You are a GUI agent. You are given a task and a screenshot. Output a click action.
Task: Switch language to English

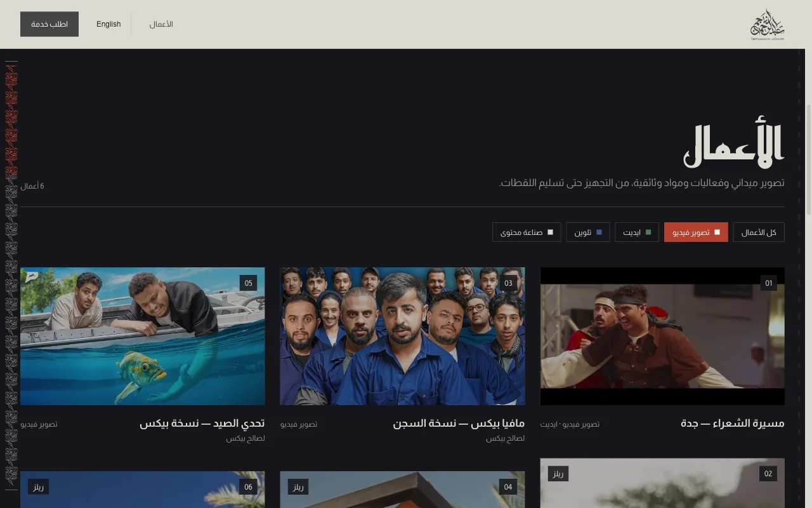pos(108,24)
